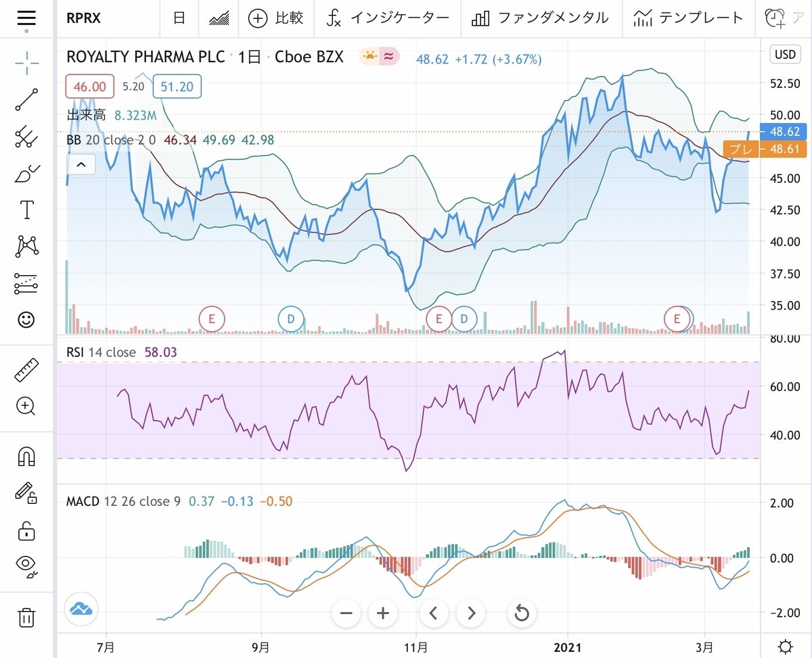Click the September dividend D marker
The height and width of the screenshot is (658, 812).
(x=291, y=319)
